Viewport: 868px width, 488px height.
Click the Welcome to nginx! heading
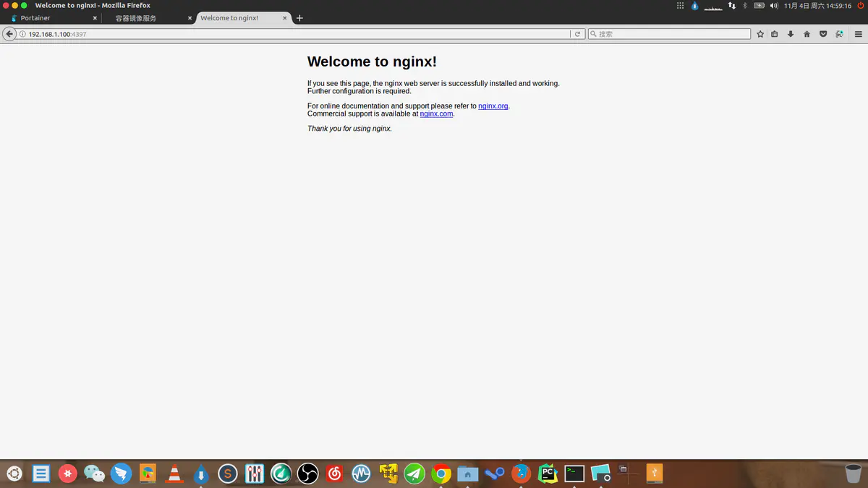click(x=372, y=62)
